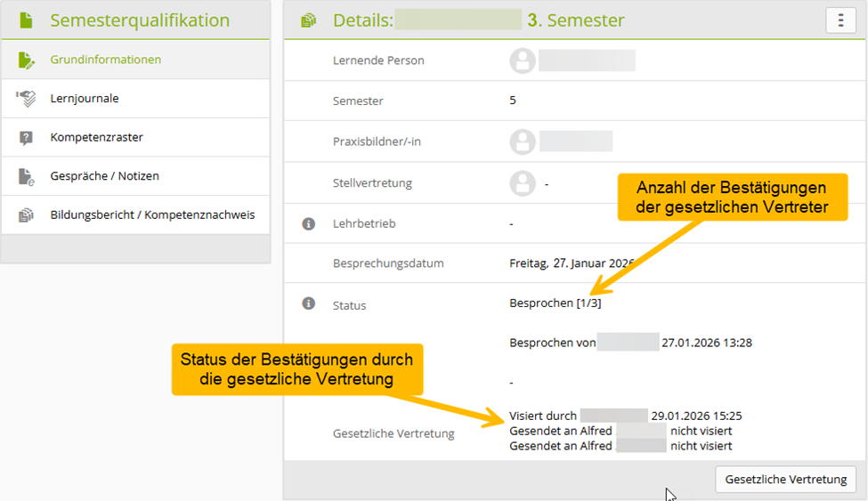Click the Kompetenzraster question mark icon

26,138
